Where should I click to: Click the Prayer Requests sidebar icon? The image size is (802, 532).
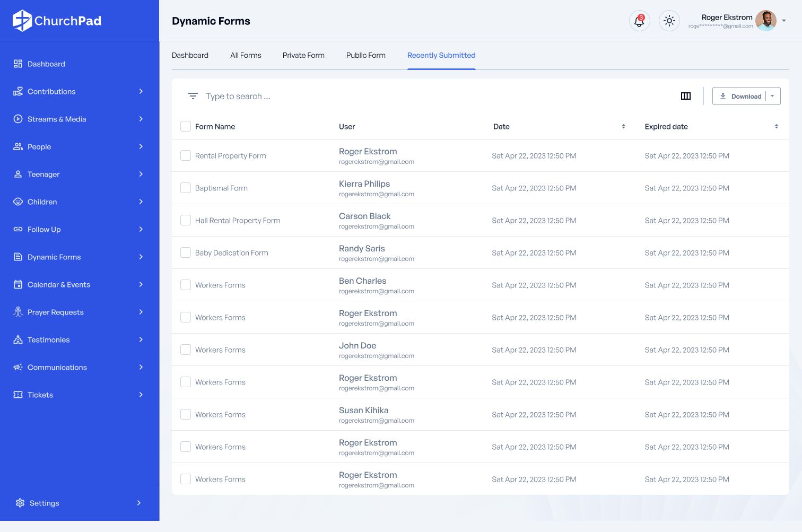(x=18, y=312)
